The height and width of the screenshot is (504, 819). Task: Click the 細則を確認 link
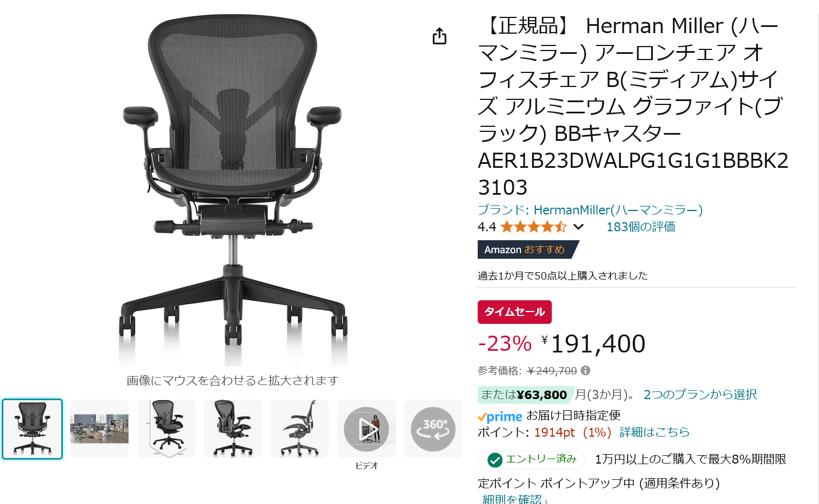pyautogui.click(x=515, y=498)
